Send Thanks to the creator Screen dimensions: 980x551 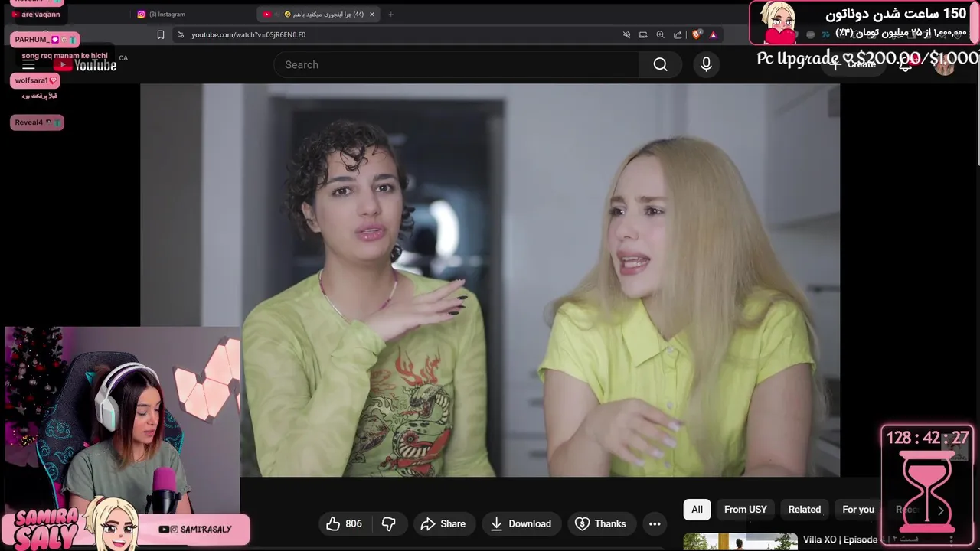601,523
